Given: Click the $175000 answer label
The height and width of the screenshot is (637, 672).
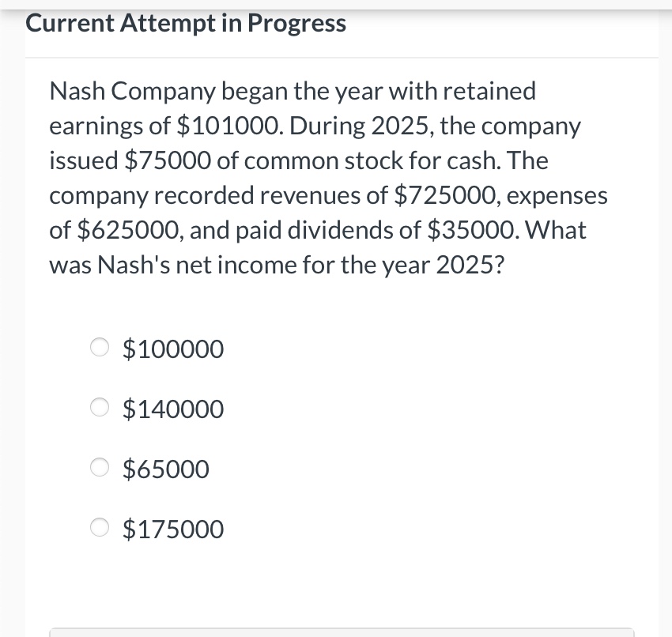Looking at the screenshot, I should point(172,529).
